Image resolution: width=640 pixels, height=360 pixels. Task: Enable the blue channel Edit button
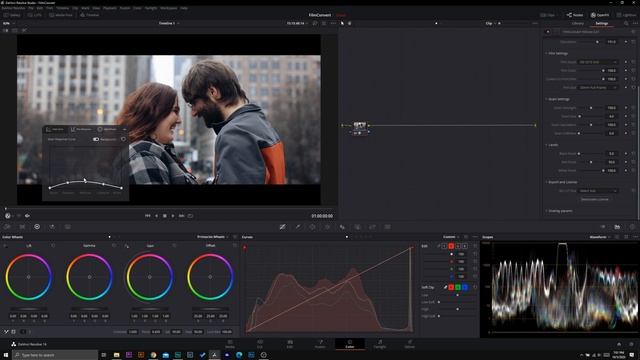[x=465, y=246]
